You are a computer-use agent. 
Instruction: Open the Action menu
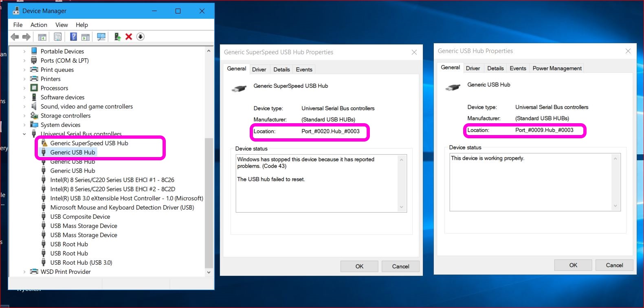coord(39,25)
